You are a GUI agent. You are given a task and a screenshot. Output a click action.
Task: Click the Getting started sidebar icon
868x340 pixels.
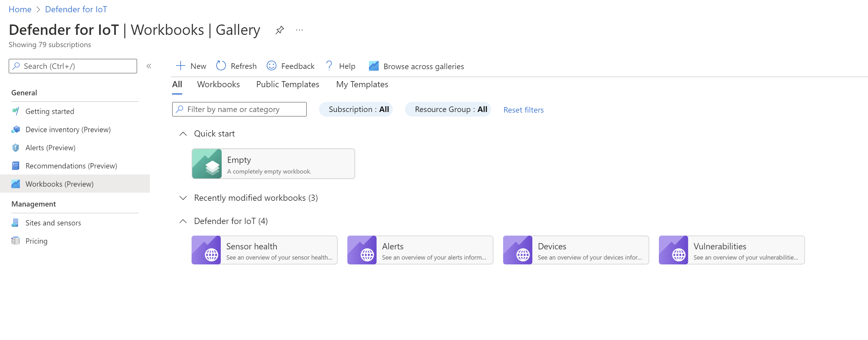tap(16, 111)
